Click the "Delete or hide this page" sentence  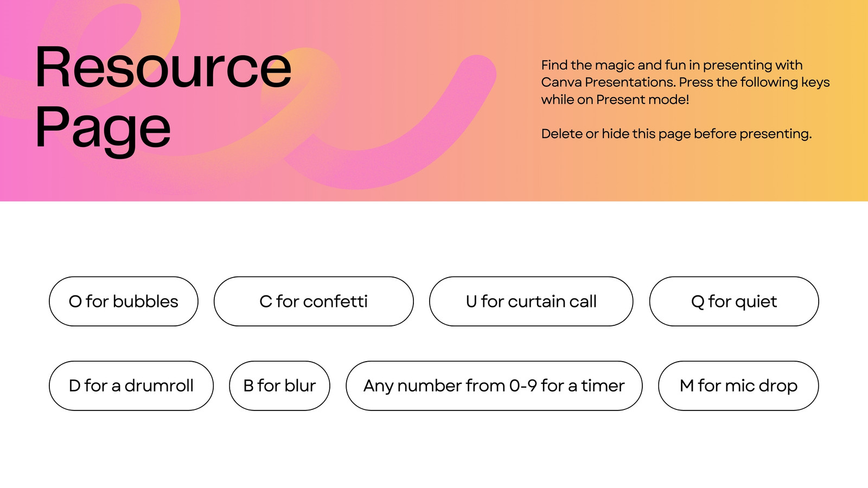coord(676,134)
